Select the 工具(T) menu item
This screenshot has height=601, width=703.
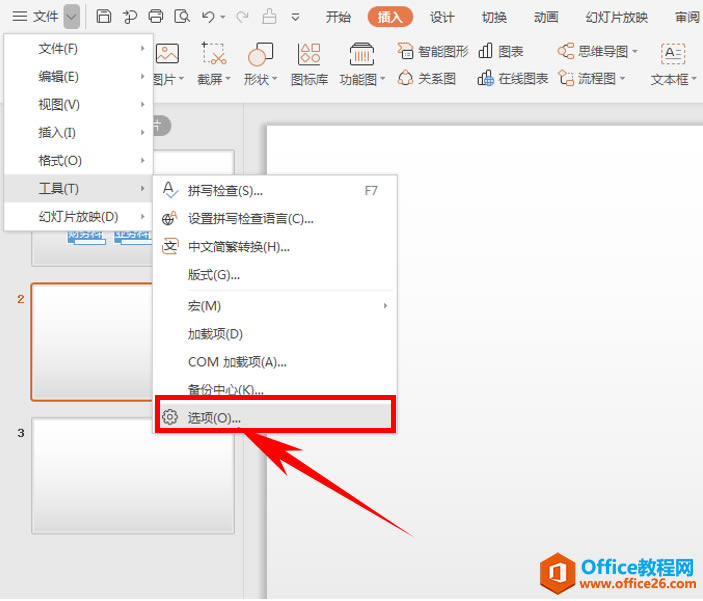(78, 188)
